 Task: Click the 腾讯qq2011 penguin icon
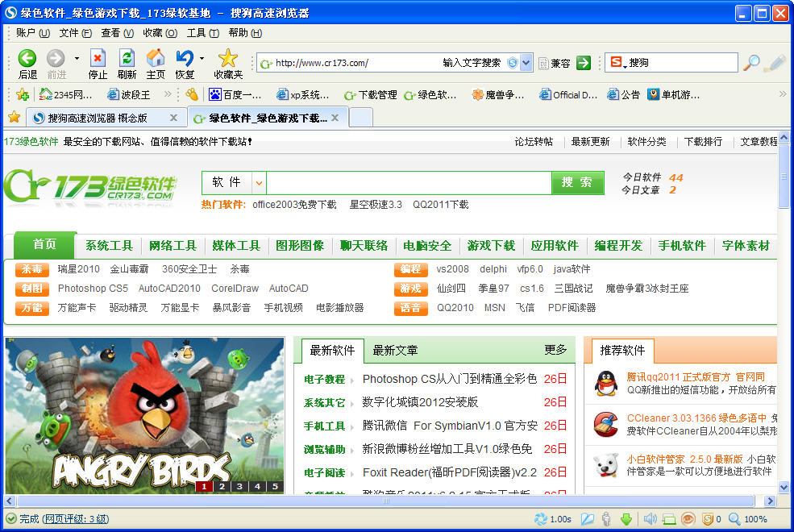pyautogui.click(x=605, y=383)
